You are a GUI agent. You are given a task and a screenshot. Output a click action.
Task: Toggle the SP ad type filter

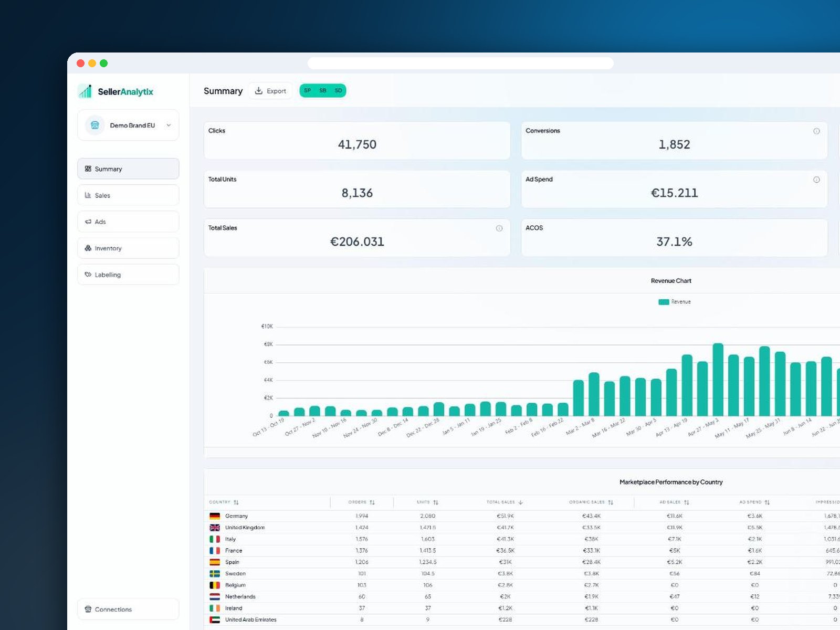click(308, 91)
